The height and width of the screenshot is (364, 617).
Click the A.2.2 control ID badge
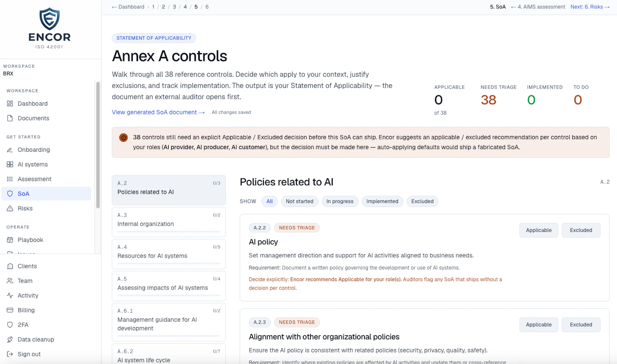point(260,228)
